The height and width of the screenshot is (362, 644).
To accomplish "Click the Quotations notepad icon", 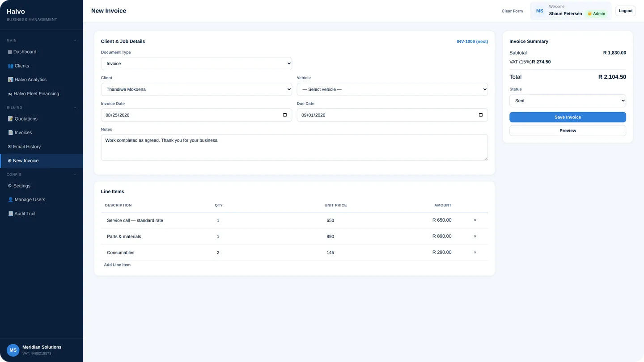I will [x=10, y=119].
